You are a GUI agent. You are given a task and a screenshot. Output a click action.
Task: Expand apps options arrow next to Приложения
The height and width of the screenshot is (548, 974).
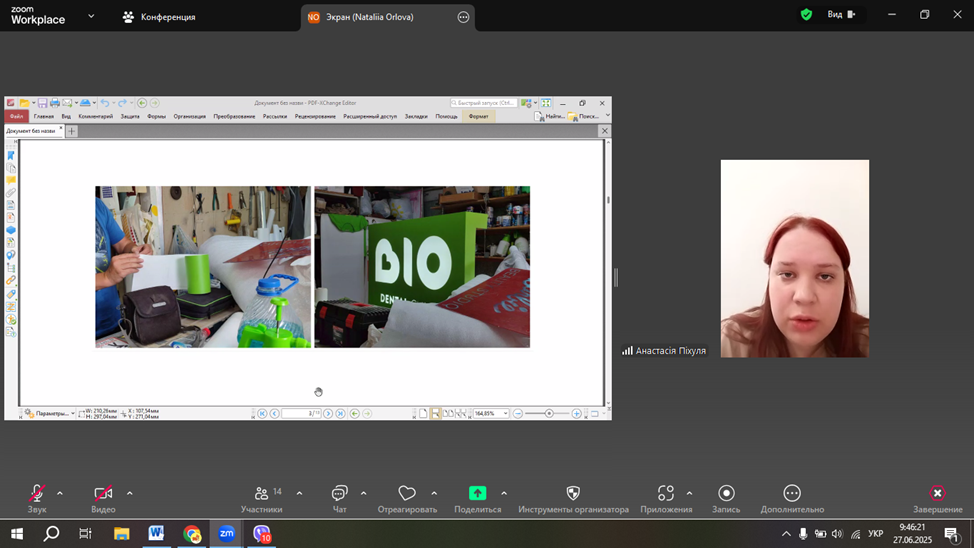690,493
